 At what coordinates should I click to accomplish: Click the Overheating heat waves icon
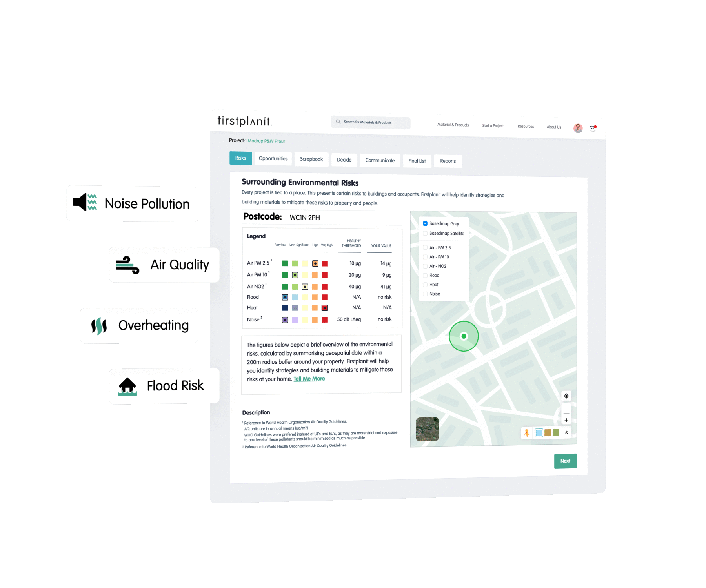(x=99, y=326)
